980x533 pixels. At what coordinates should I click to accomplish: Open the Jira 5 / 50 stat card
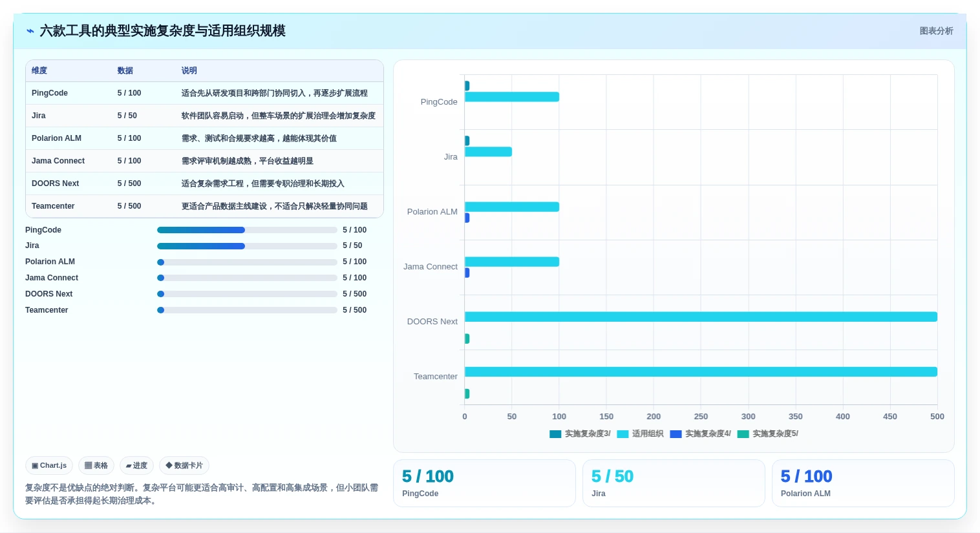(x=674, y=483)
